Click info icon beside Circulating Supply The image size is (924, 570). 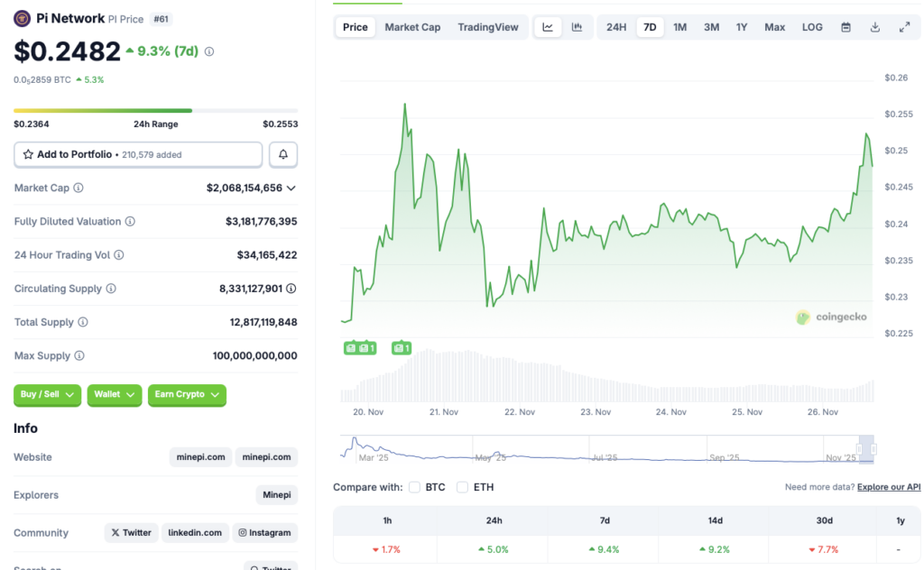pyautogui.click(x=111, y=289)
